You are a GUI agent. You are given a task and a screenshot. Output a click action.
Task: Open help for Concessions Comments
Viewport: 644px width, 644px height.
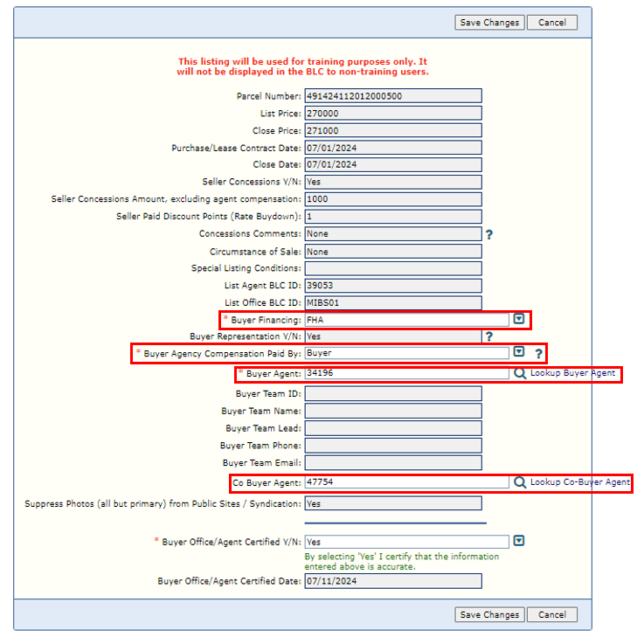coord(488,234)
